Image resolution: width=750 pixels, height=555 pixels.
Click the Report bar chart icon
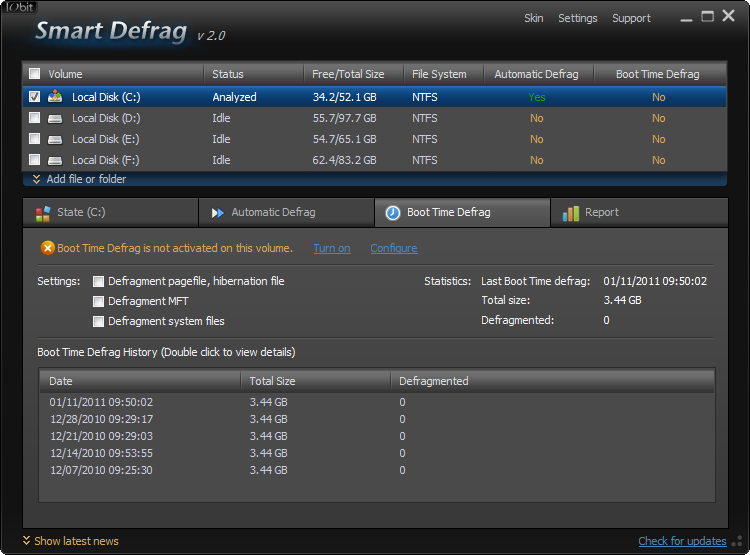pos(571,213)
